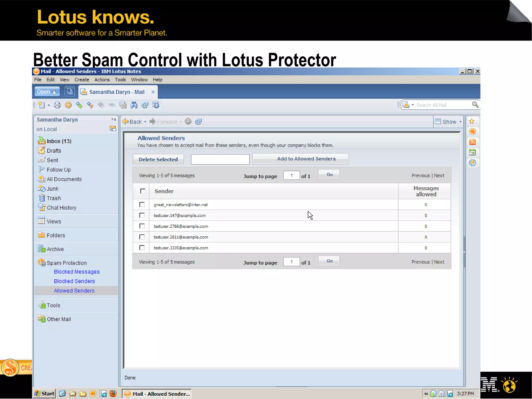Open the Samantha Daryn panel menu
532x399 pixels.
114,120
